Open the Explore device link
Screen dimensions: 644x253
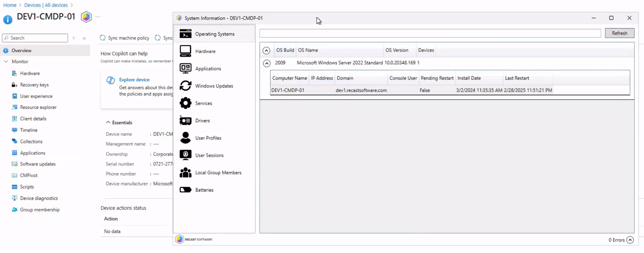point(134,79)
